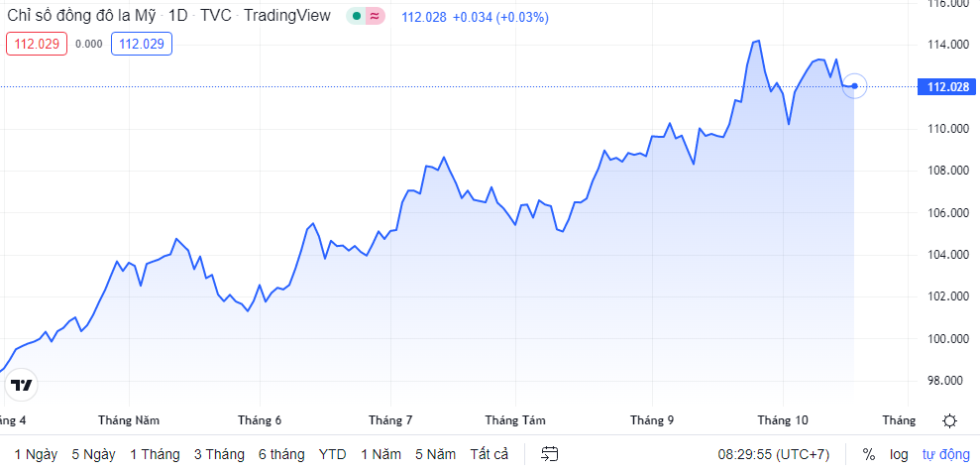Click the go-to-date calendar icon
The width and height of the screenshot is (980, 471).
point(550,454)
